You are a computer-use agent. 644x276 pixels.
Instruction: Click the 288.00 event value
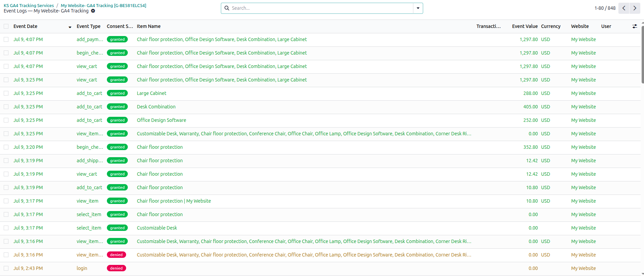pos(531,93)
